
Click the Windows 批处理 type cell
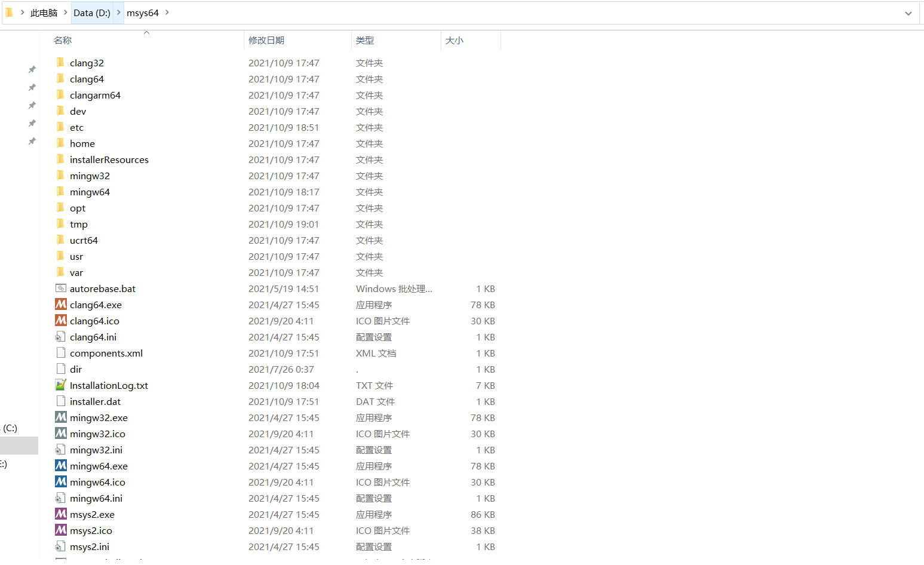click(x=394, y=288)
